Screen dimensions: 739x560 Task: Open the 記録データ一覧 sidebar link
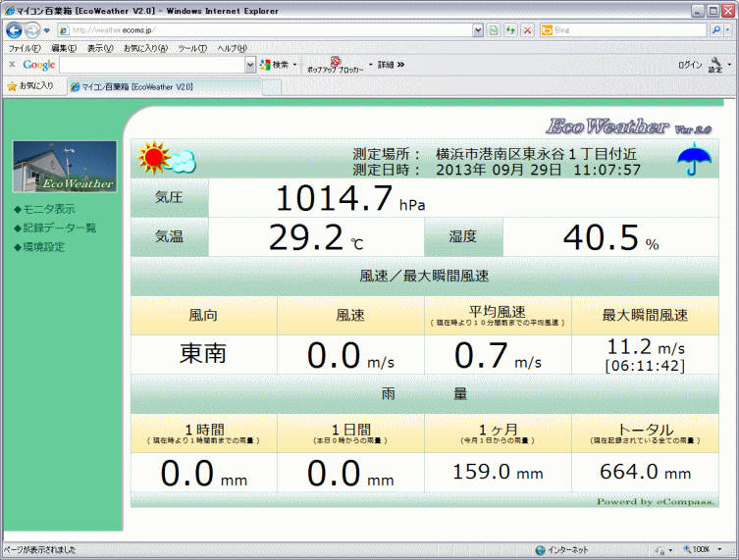click(59, 228)
